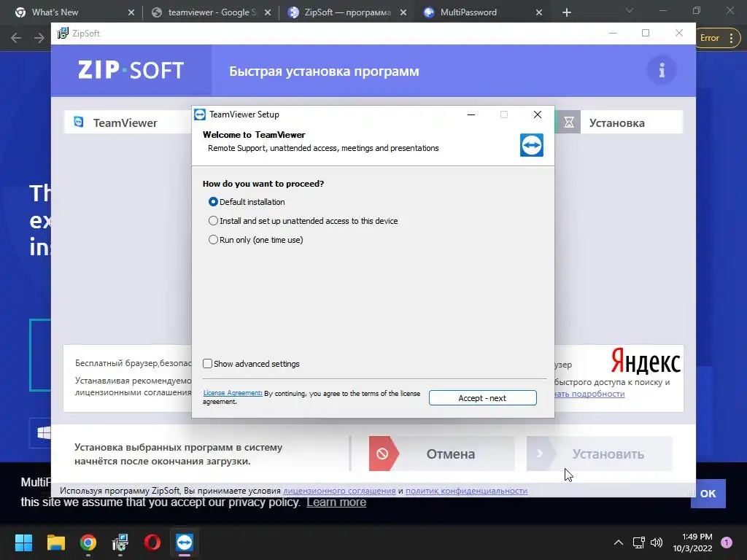The width and height of the screenshot is (747, 560).
Task: Click the TeamViewer logo in the setup header
Action: pos(532,145)
